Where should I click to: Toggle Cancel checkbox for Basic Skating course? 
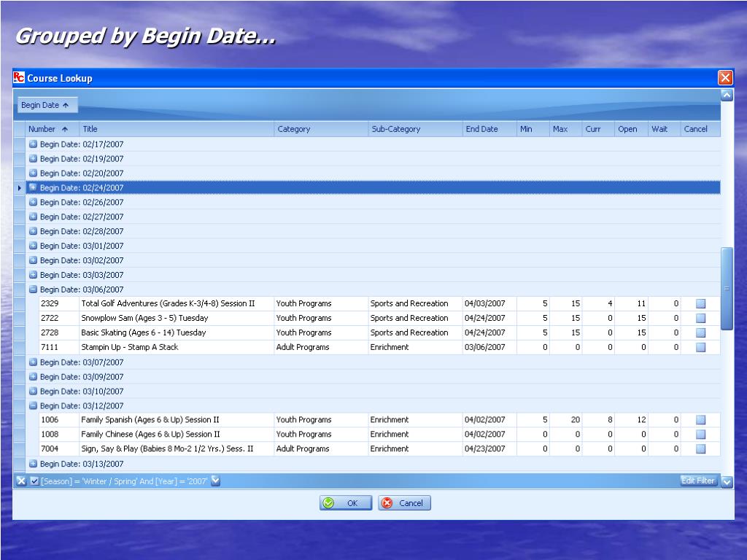[x=700, y=332]
